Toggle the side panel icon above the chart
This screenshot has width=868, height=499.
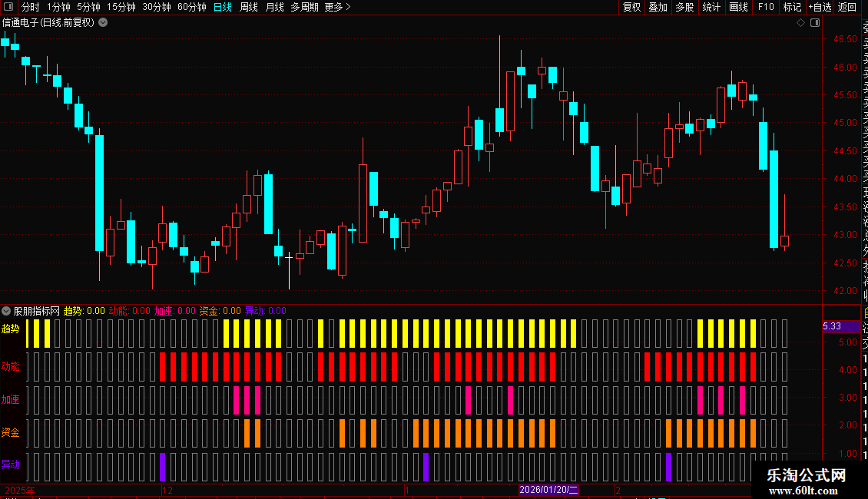(815, 23)
